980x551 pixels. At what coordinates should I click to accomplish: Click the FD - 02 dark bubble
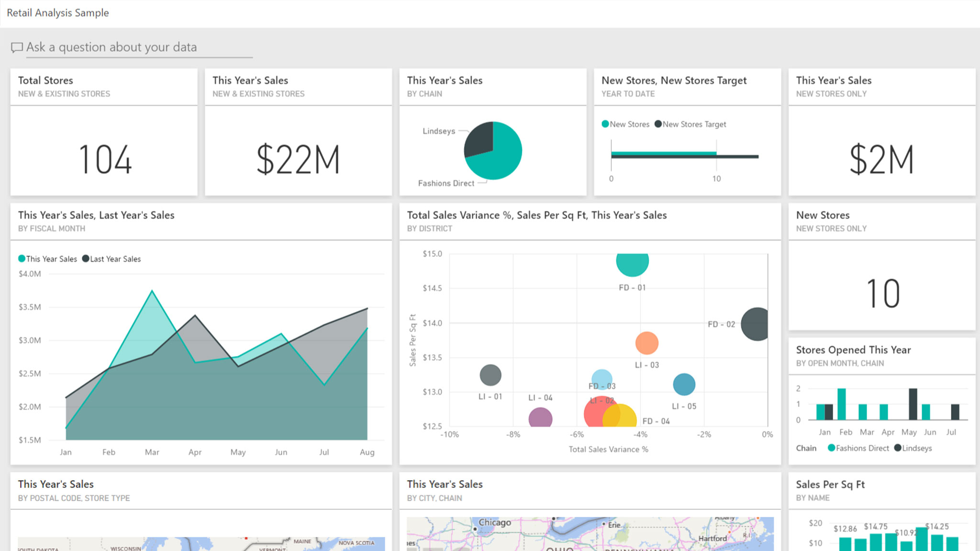[756, 324]
